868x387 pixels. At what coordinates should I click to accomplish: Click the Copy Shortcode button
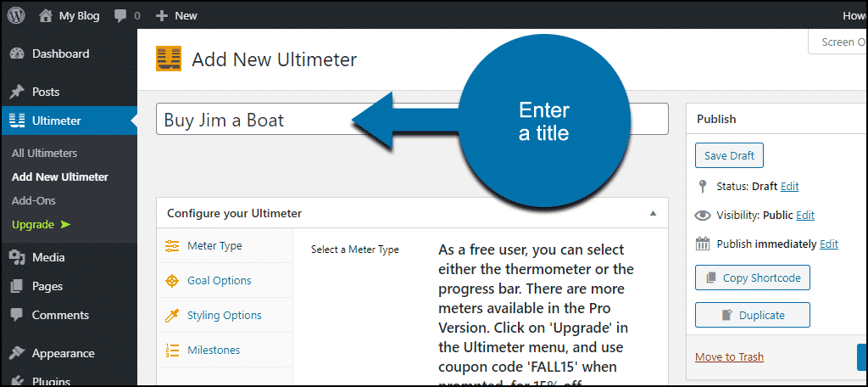tap(753, 278)
